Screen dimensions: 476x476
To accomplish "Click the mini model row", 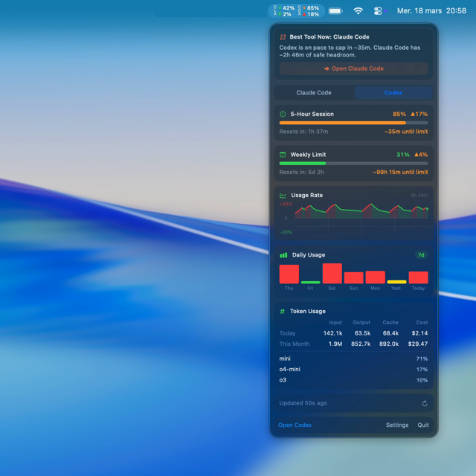I will 354,358.
